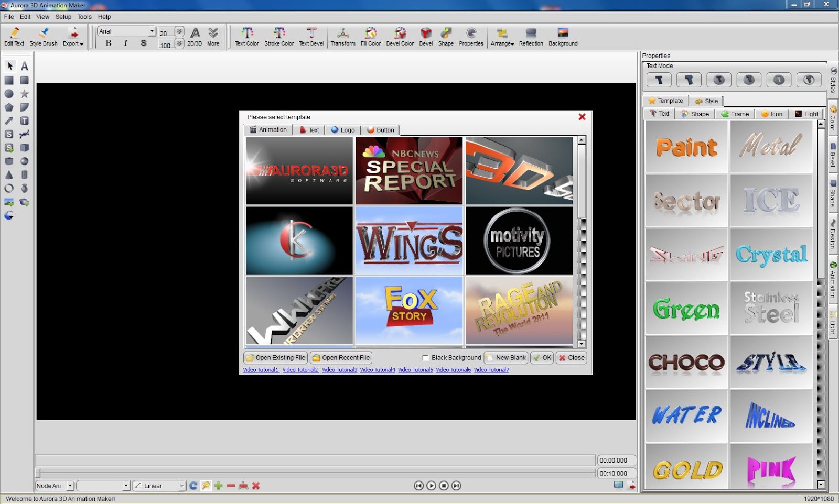Screen dimensions: 839x504
Task: Click the green plus add keyframe icon
Action: pos(219,486)
